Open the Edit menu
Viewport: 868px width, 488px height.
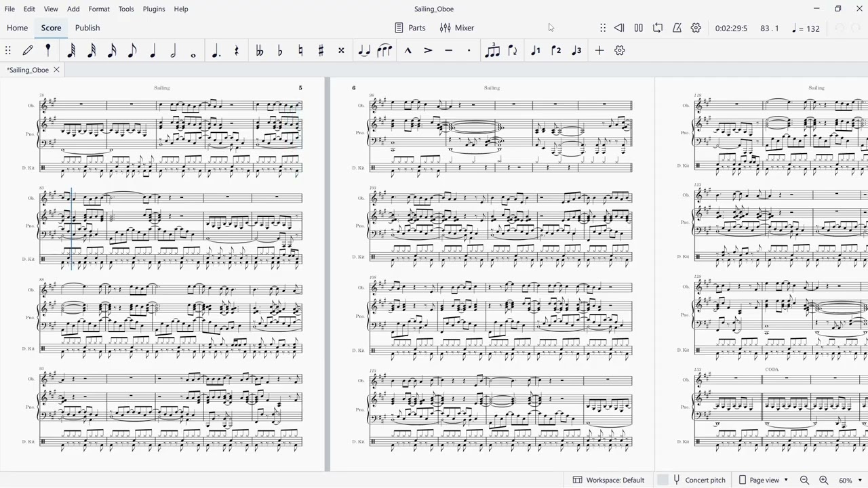(29, 9)
